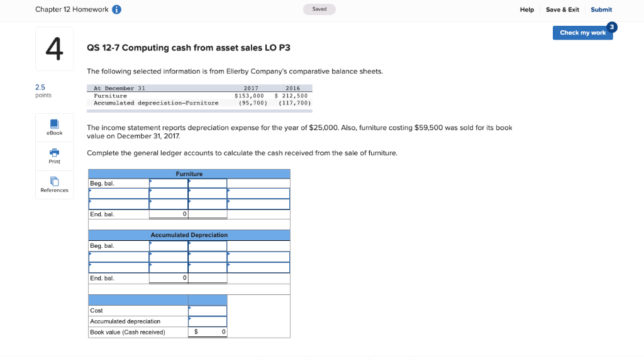Select Accumulated depreciation amount input in summary
Screen dimensions: 644x361
click(208, 321)
